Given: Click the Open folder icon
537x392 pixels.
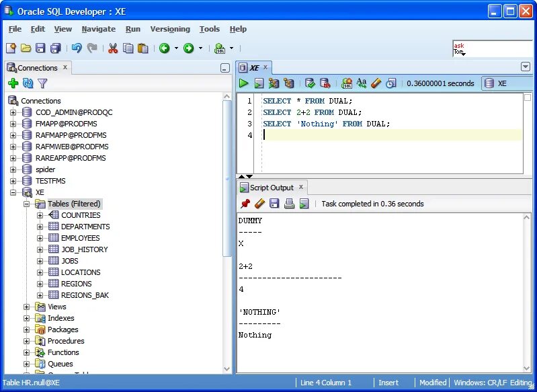Looking at the screenshot, I should pyautogui.click(x=26, y=48).
